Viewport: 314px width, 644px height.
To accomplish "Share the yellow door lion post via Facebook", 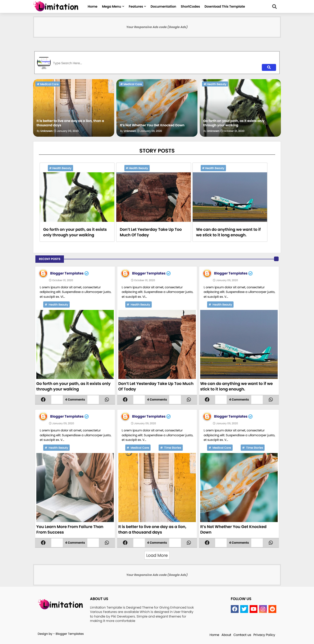I will click(x=125, y=543).
